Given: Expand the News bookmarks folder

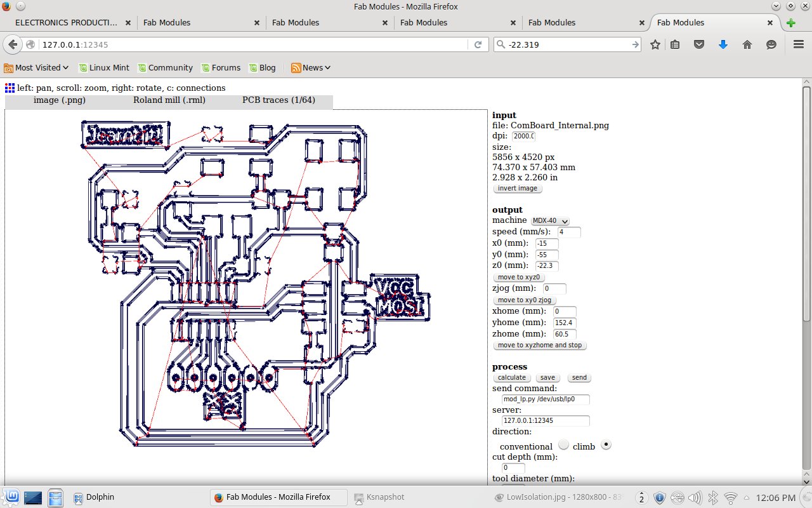Looking at the screenshot, I should tap(311, 67).
